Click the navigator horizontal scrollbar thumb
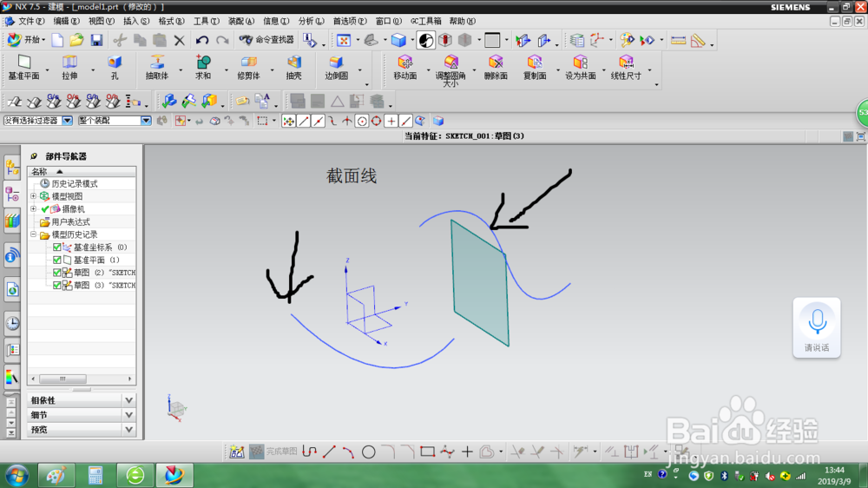 coord(62,379)
